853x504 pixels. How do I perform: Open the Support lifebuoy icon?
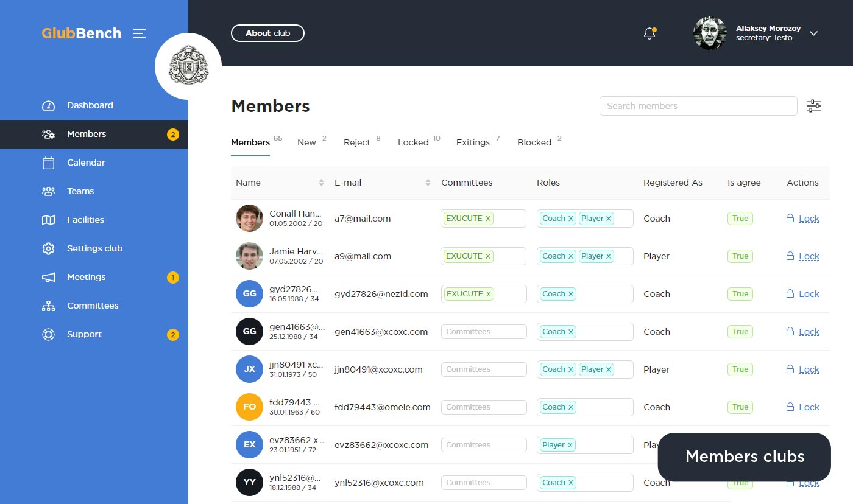point(48,334)
